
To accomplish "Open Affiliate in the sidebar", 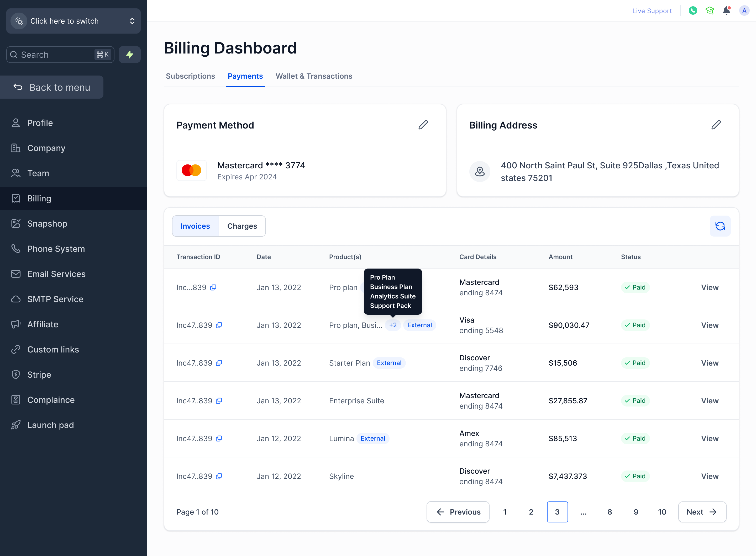I will click(73, 324).
